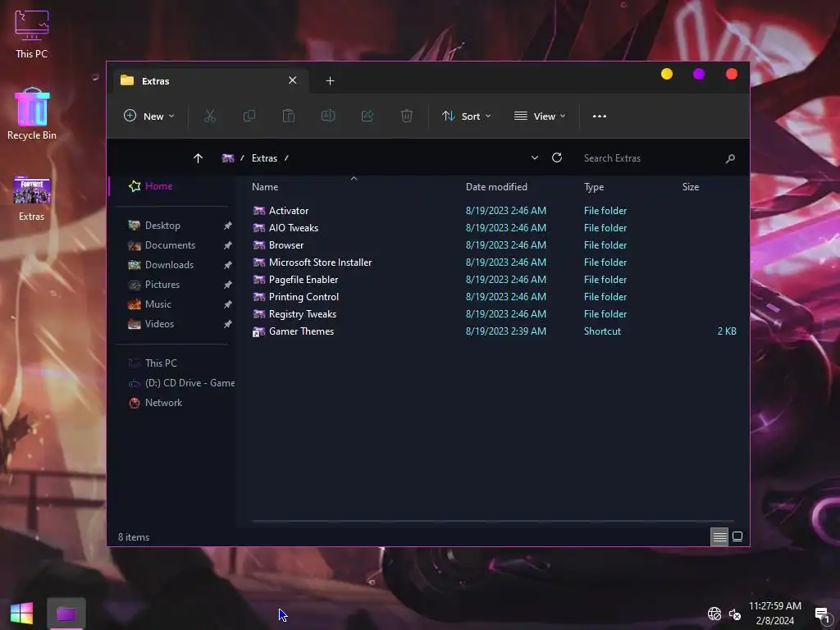Sort by Name column header
Image resolution: width=840 pixels, height=630 pixels.
[265, 187]
